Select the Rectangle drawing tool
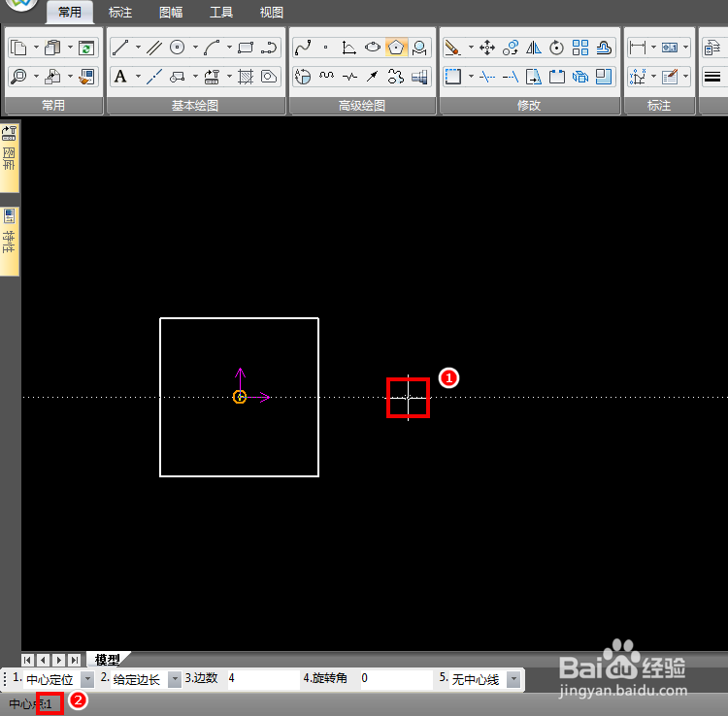The height and width of the screenshot is (716, 728). pyautogui.click(x=246, y=48)
